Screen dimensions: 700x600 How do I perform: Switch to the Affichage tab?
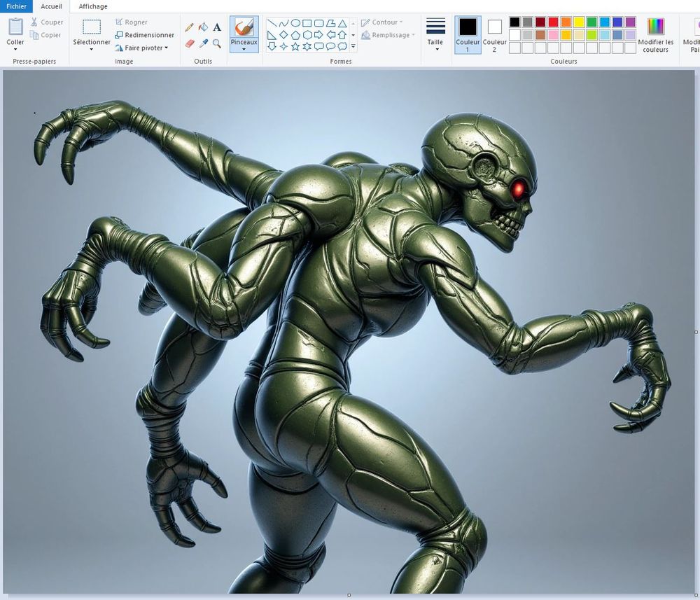click(x=93, y=6)
